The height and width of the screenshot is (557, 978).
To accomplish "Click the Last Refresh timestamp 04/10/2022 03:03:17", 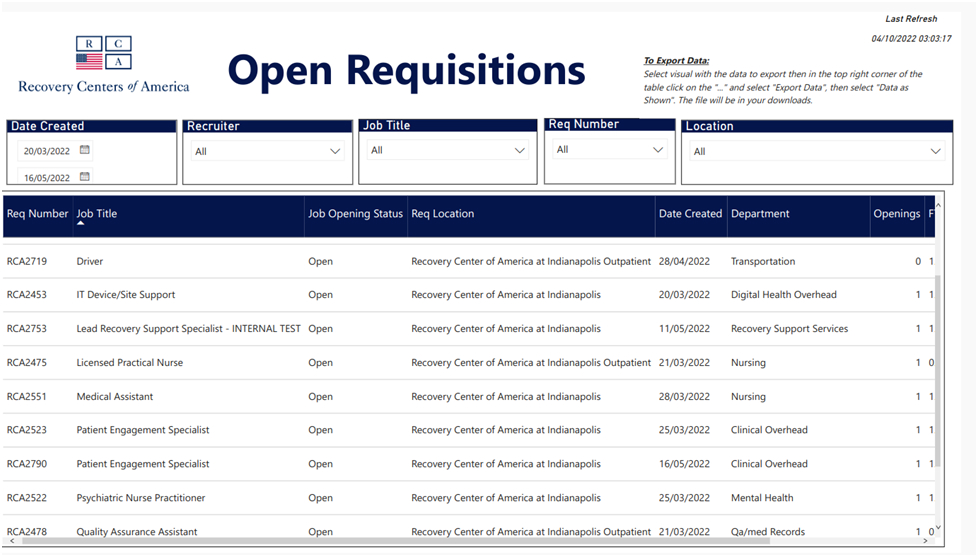I will coord(911,39).
